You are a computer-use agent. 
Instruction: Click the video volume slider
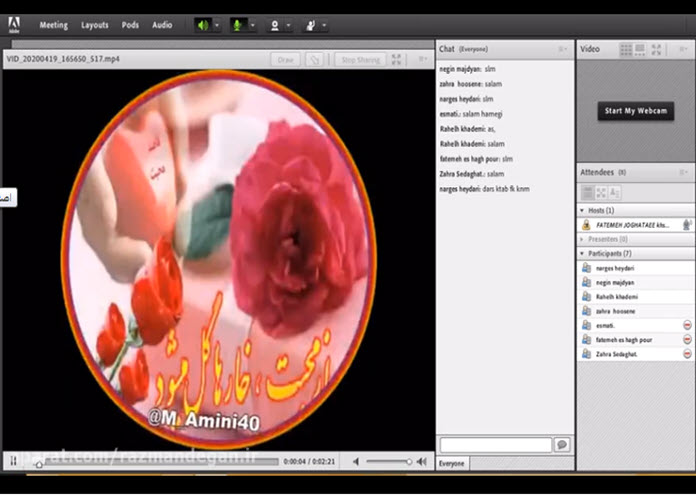click(389, 462)
